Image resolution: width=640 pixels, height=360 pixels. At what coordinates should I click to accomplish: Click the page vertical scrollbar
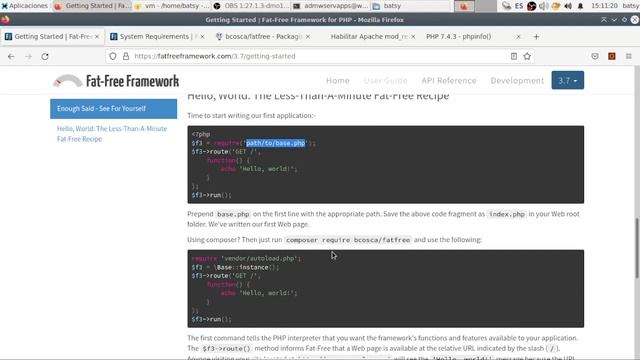coord(637,249)
